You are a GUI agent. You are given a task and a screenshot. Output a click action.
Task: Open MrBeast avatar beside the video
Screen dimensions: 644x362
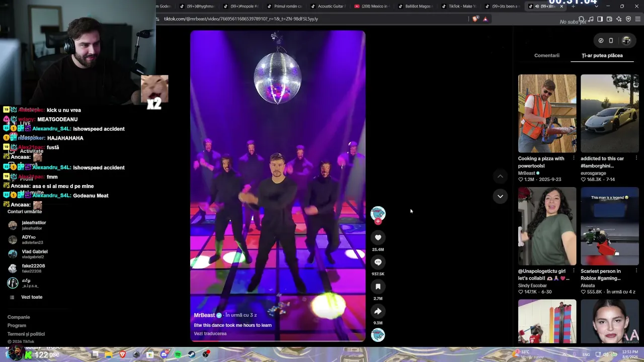tap(378, 213)
